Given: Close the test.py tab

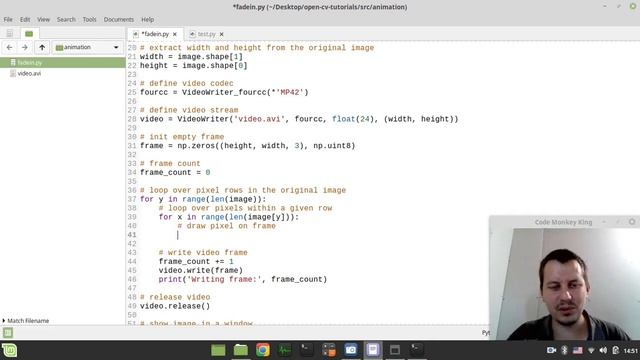Looking at the screenshot, I should [222, 34].
